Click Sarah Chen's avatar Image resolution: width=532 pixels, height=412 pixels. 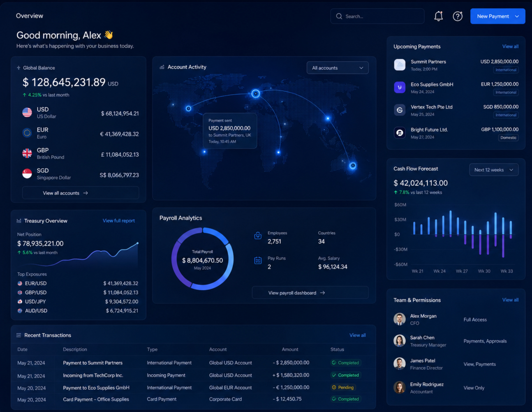[400, 341]
